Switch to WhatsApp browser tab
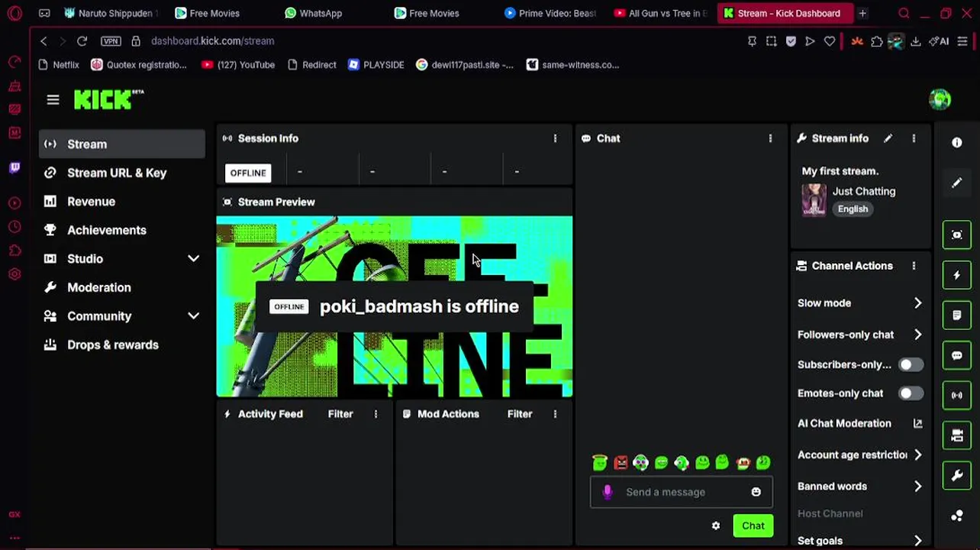This screenshot has height=550, width=980. pos(313,13)
